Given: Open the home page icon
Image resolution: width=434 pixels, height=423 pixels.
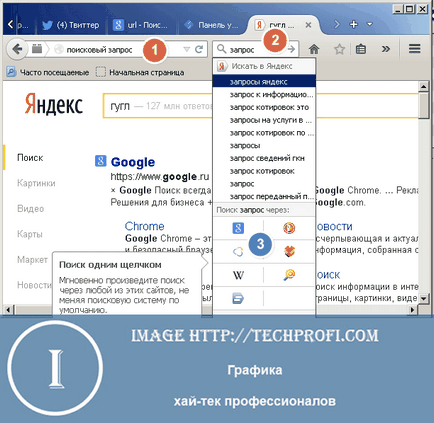Looking at the screenshot, I should [314, 49].
